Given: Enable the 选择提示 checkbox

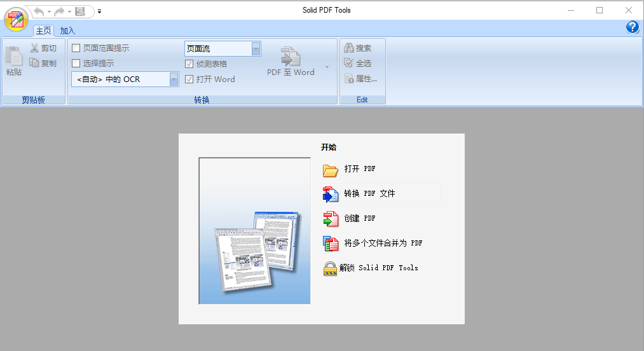Looking at the screenshot, I should (76, 64).
